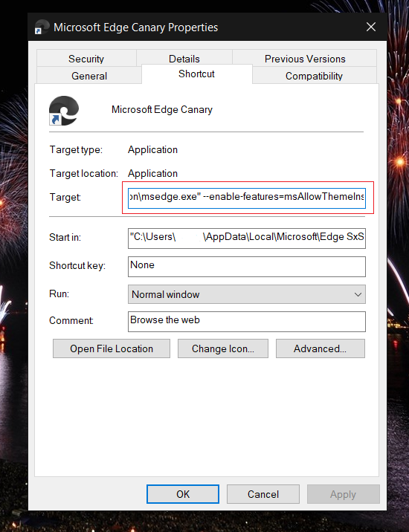Click the Change Icon button
This screenshot has width=409, height=532.
pos(223,348)
